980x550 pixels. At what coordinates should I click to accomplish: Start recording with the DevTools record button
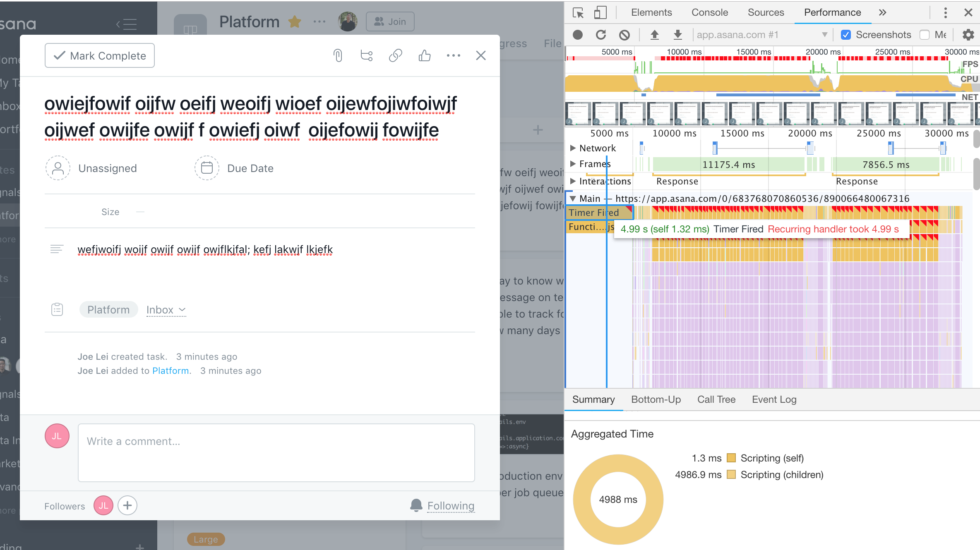pos(578,35)
